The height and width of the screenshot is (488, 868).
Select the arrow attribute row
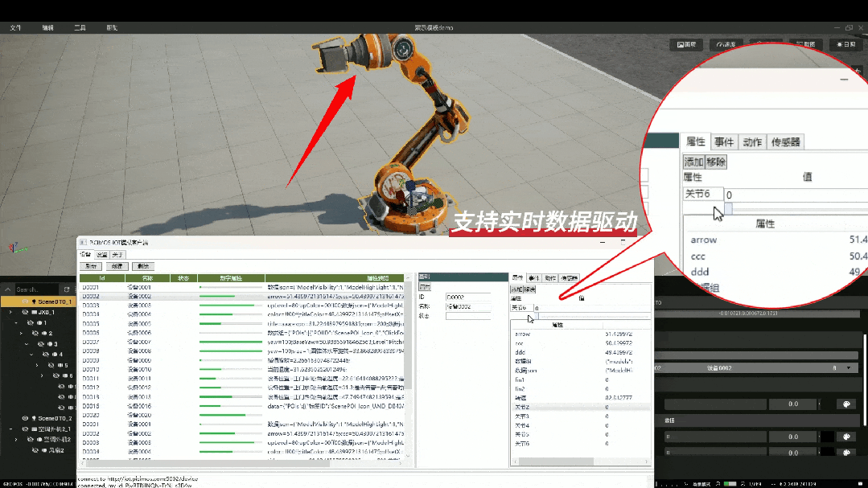[x=579, y=334]
